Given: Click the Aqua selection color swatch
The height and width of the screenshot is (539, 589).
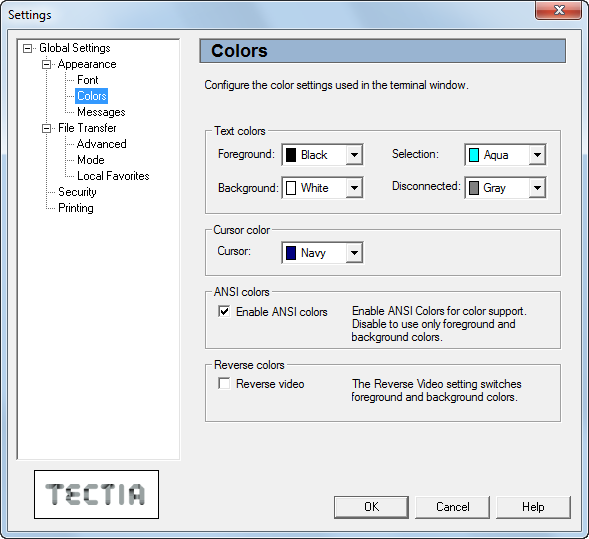Looking at the screenshot, I should click(x=474, y=155).
